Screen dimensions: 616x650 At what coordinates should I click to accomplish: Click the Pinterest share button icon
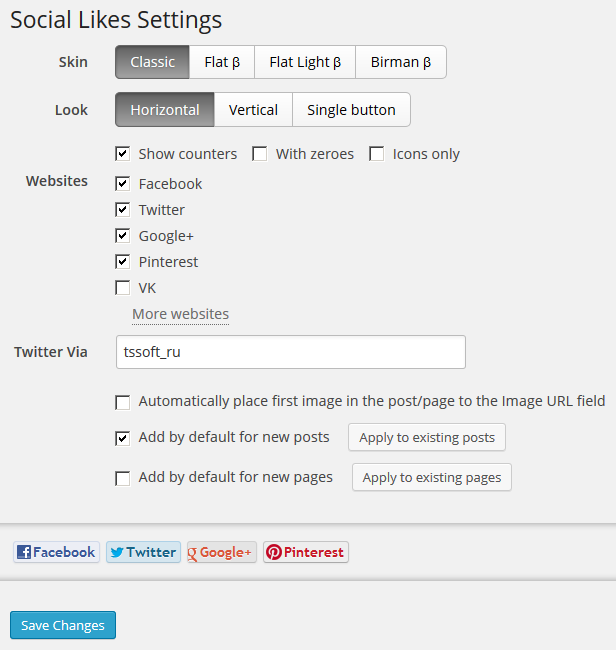[x=273, y=552]
